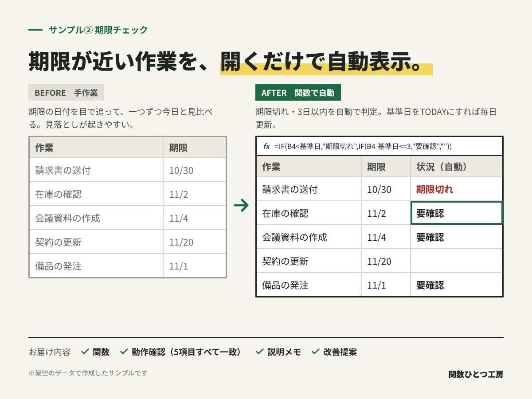Click 契約の更新 in the AFTER table
The image size is (532, 399).
pos(286,261)
